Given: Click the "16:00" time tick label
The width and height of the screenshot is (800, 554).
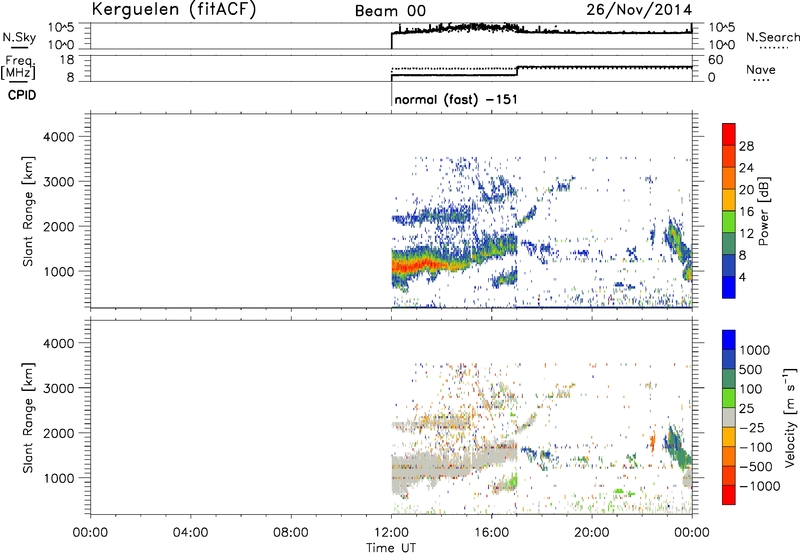Looking at the screenshot, I should (x=491, y=533).
